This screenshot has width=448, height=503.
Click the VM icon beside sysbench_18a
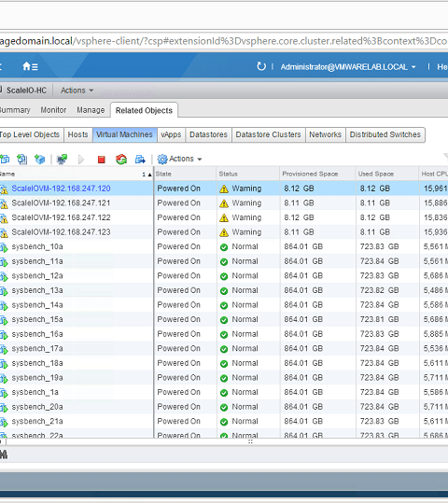tap(4, 363)
